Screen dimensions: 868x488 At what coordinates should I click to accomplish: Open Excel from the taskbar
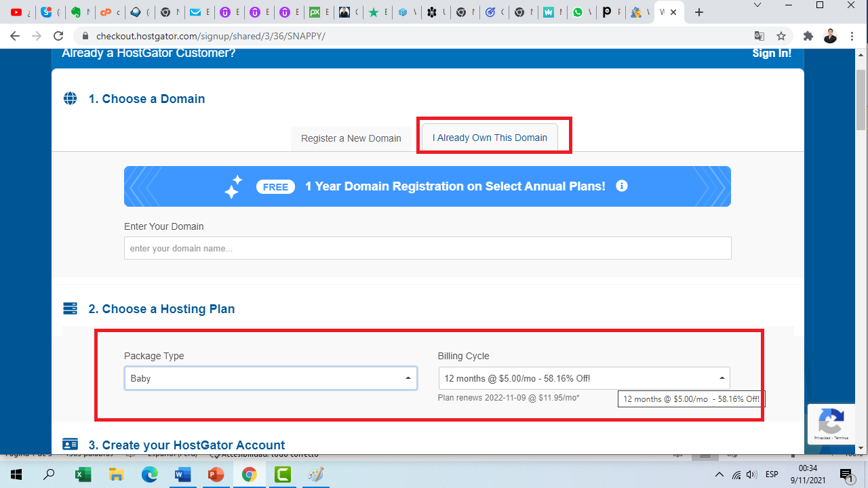coord(83,474)
